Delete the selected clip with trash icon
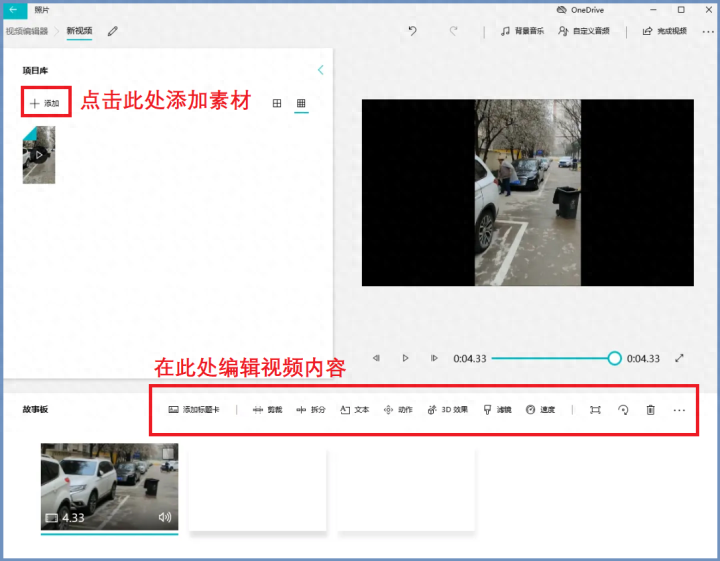 (650, 410)
